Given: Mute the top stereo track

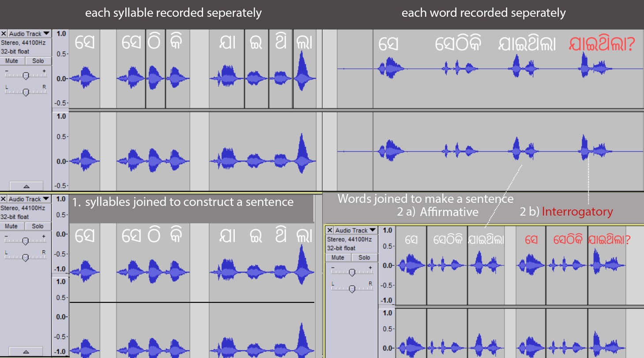Looking at the screenshot, I should pos(12,60).
